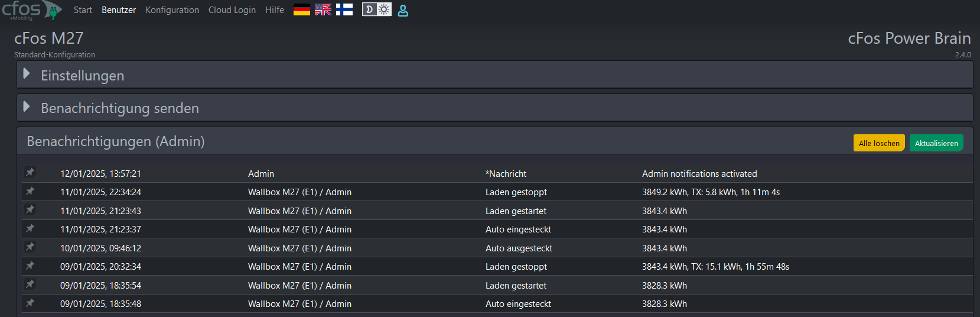Collapse the Benachrichtigungen (Admin) panel header
The height and width of the screenshot is (317, 980).
pyautogui.click(x=116, y=141)
